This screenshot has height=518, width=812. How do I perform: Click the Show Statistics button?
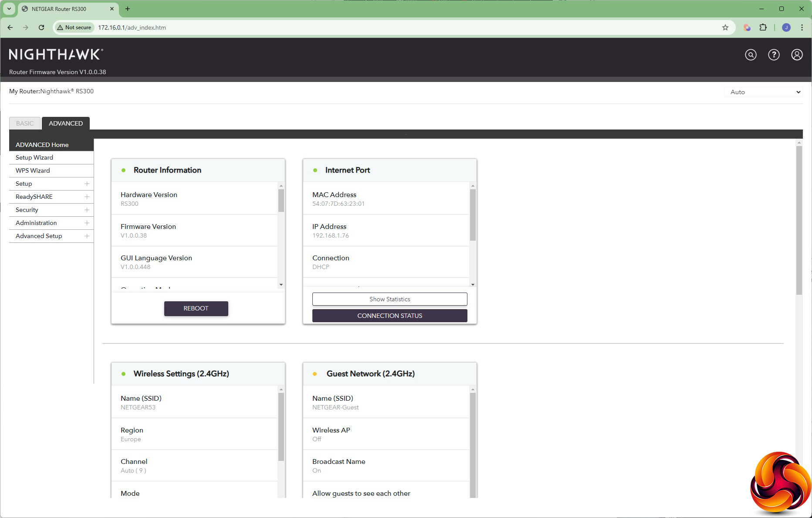pos(390,299)
